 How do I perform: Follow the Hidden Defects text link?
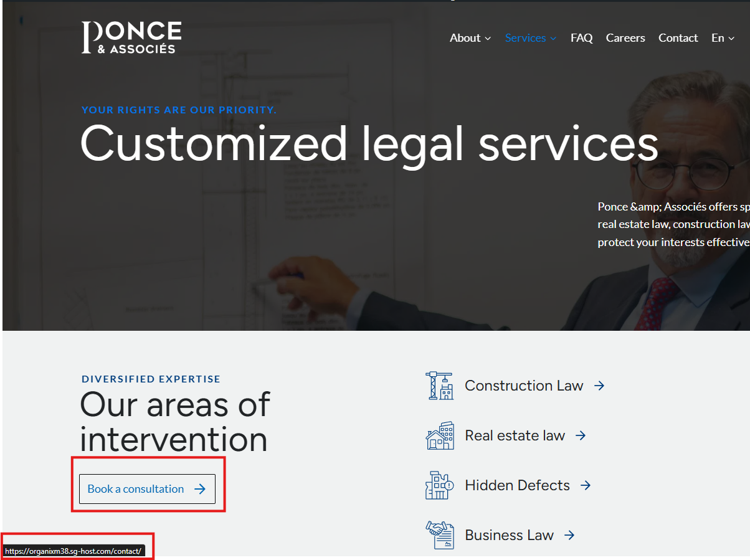517,485
